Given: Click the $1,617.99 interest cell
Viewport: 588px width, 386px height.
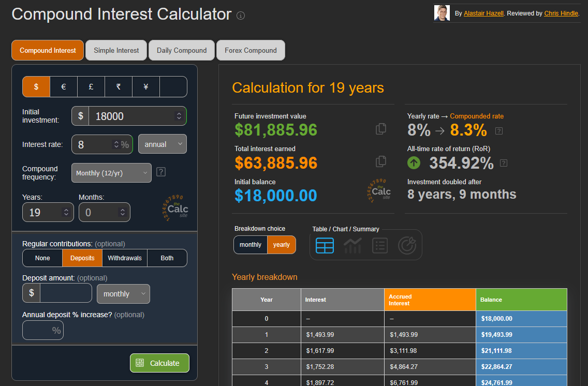Looking at the screenshot, I should (x=342, y=351).
